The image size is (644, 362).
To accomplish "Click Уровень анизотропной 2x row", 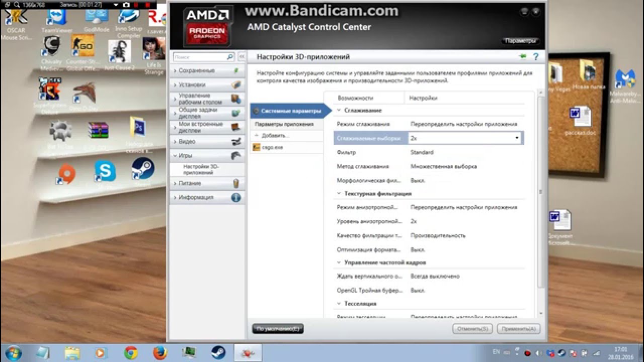I will coord(429,221).
